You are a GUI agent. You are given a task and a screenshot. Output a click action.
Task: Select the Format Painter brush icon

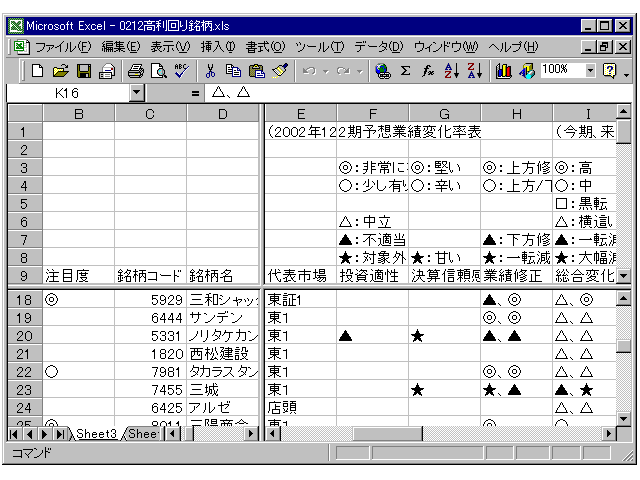coord(280,71)
